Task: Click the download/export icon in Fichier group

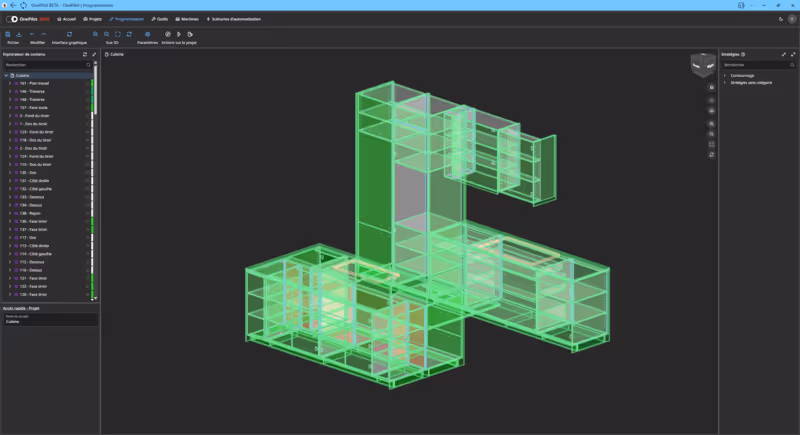Action: 19,34
